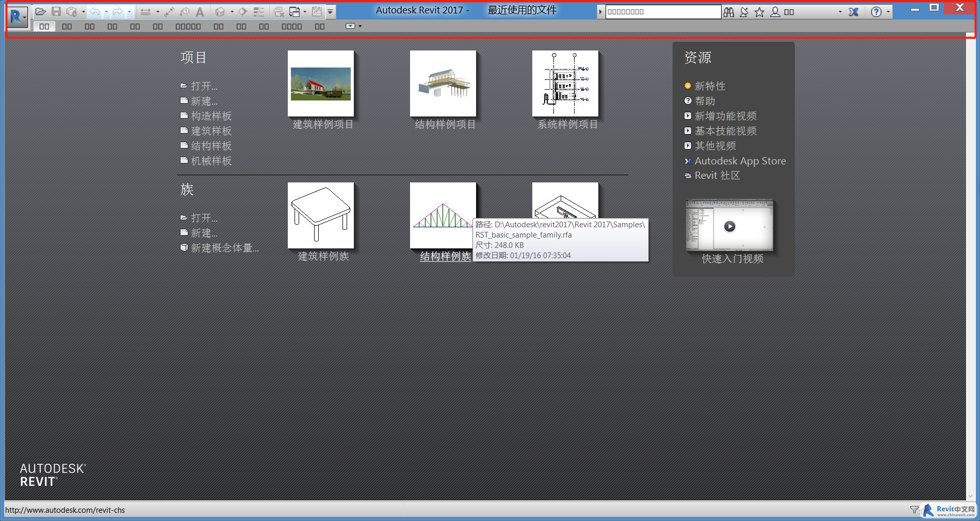Click inside the InfoCenter search input field
Viewport: 980px width, 521px height.
663,12
